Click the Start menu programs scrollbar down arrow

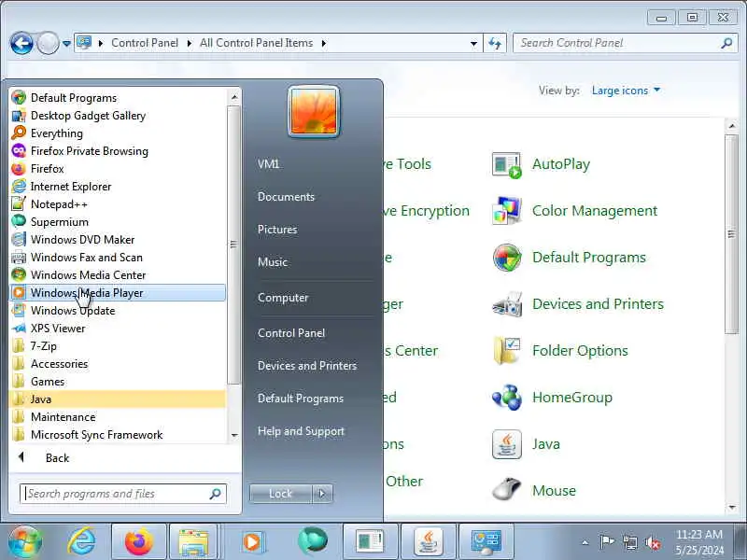(234, 435)
